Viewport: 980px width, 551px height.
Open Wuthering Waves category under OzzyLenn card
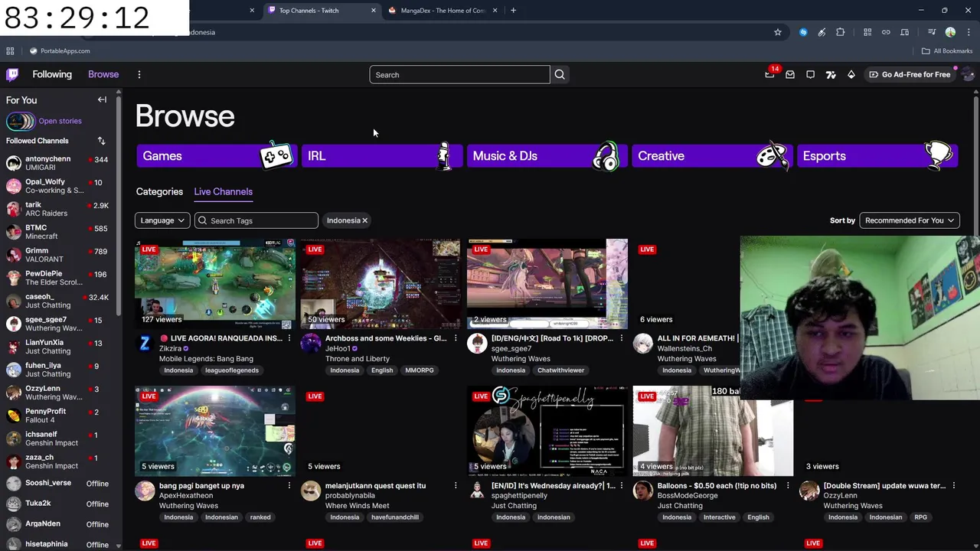point(853,506)
